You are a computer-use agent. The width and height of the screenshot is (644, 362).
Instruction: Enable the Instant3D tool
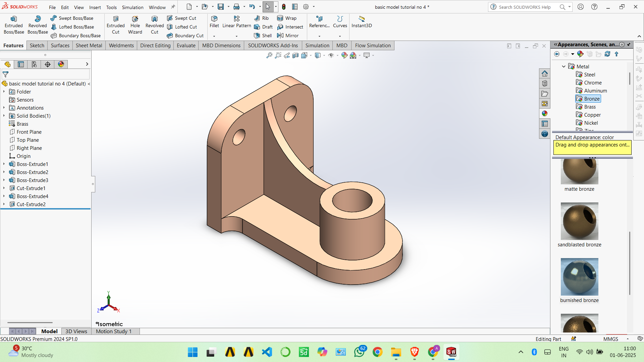click(x=362, y=22)
